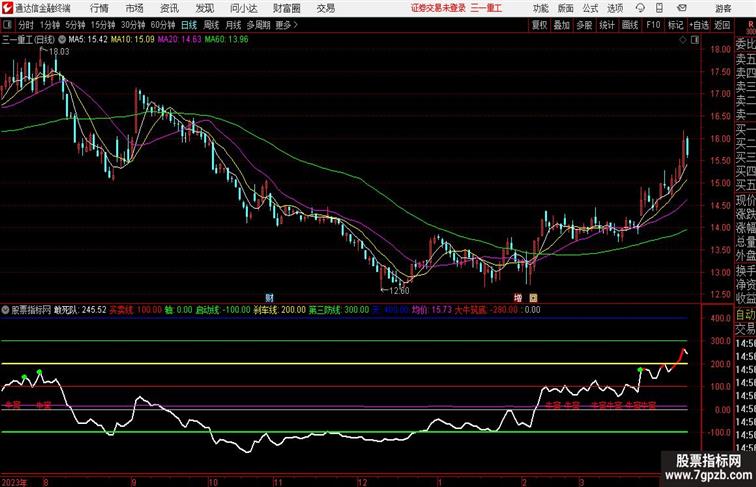The image size is (756, 487).
Task: Open the 行情 menu
Action: (99, 8)
